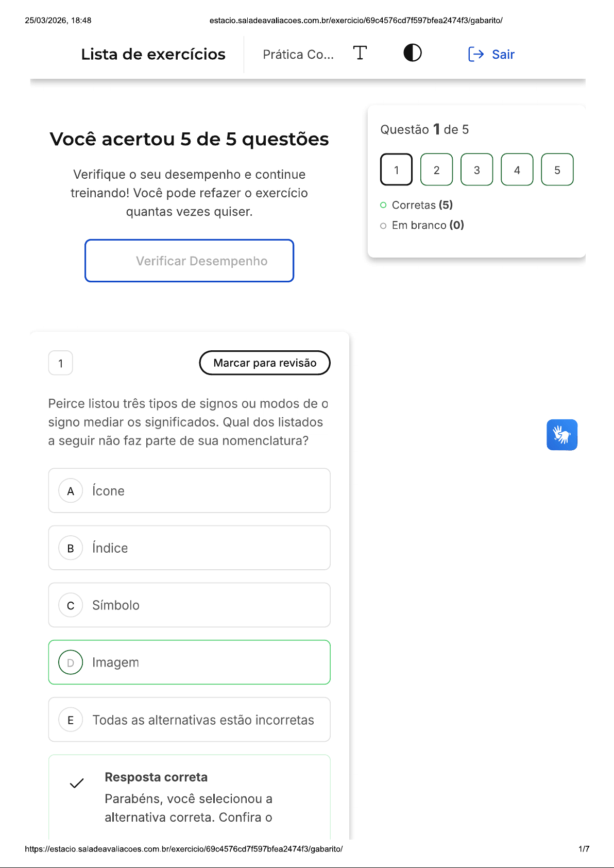This screenshot has height=868, width=614.
Task: Click the Verificar Desempenho button
Action: tap(189, 261)
